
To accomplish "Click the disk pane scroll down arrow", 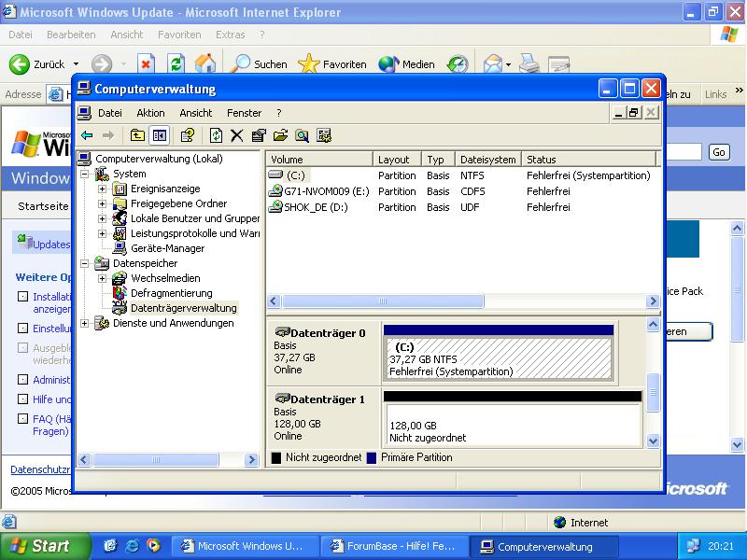I will [653, 441].
